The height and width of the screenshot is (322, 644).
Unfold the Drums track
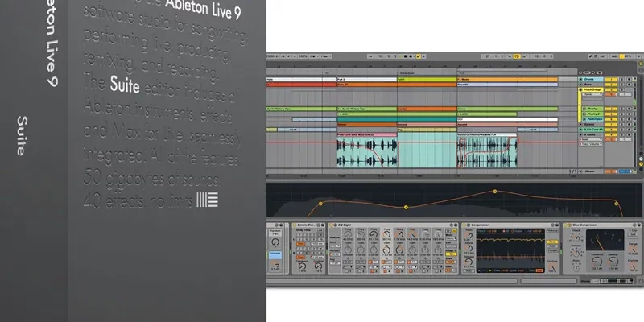point(580,79)
